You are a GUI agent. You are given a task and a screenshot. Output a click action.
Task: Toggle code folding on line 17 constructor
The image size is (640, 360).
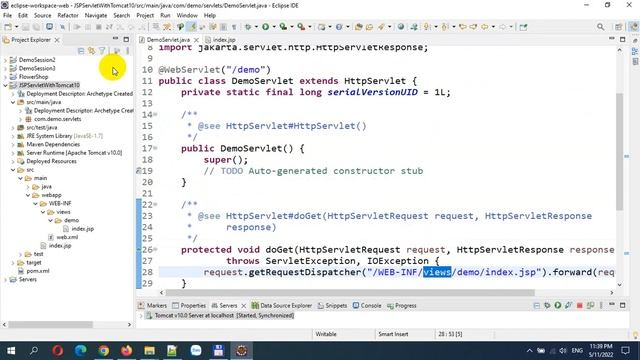(156, 149)
